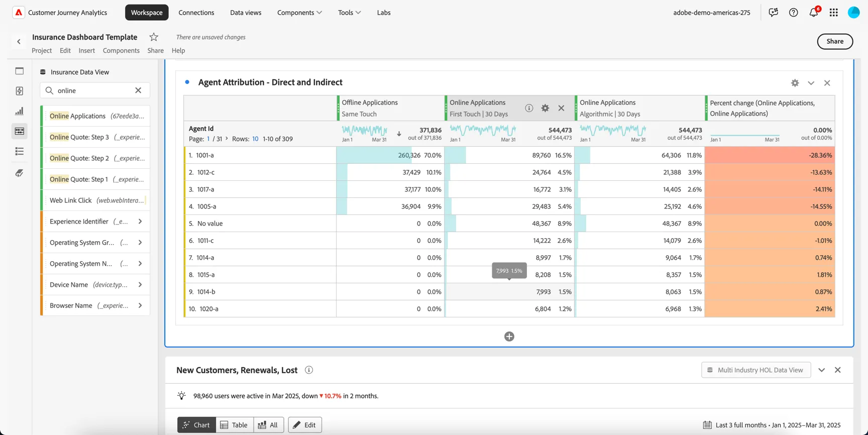Go back using the left chevron arrow

(x=19, y=42)
